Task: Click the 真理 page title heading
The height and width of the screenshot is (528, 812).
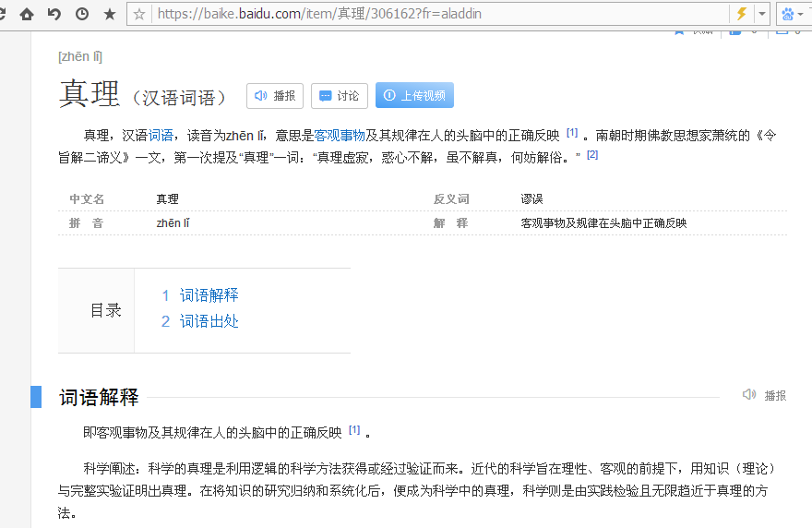Action: coord(90,94)
